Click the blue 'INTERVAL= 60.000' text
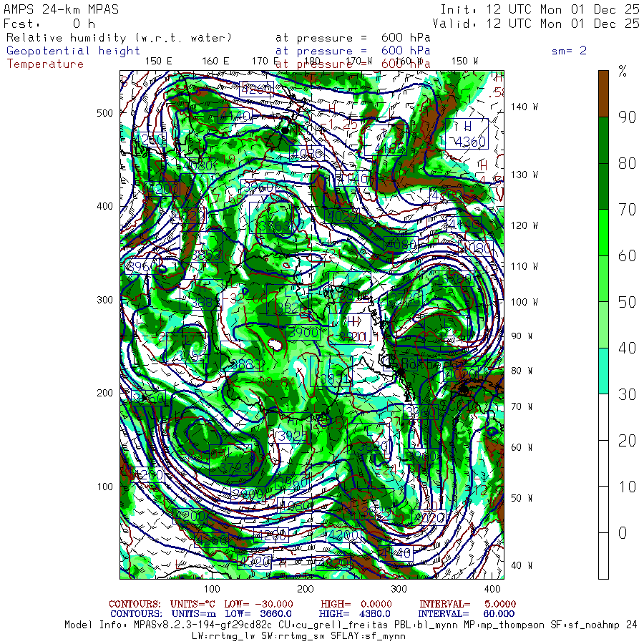This screenshot has width=644, height=644. [466, 614]
